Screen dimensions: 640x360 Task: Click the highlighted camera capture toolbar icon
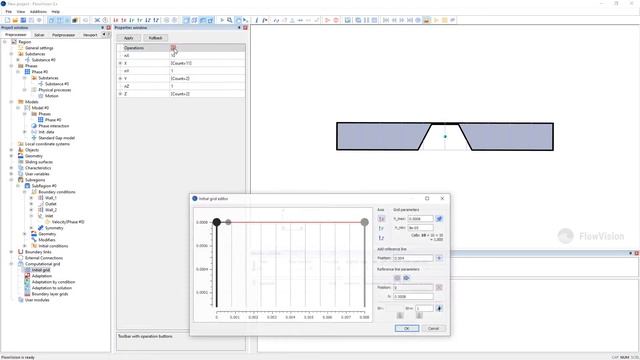tap(427, 20)
